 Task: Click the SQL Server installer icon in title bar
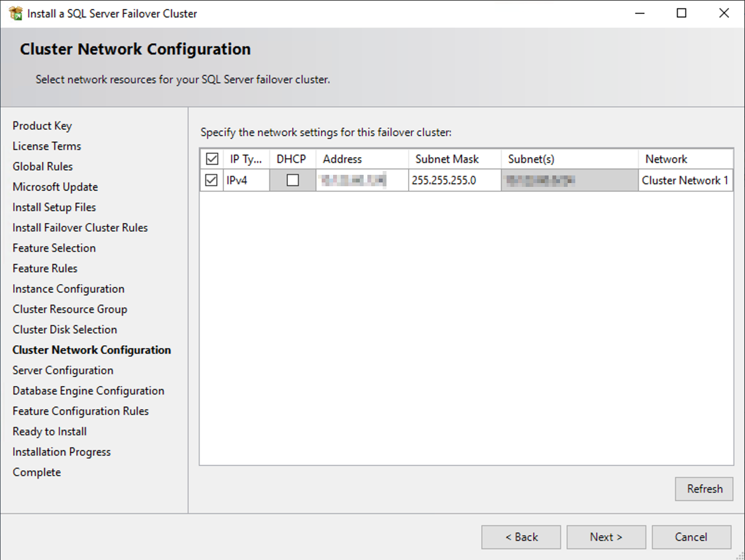tap(16, 13)
